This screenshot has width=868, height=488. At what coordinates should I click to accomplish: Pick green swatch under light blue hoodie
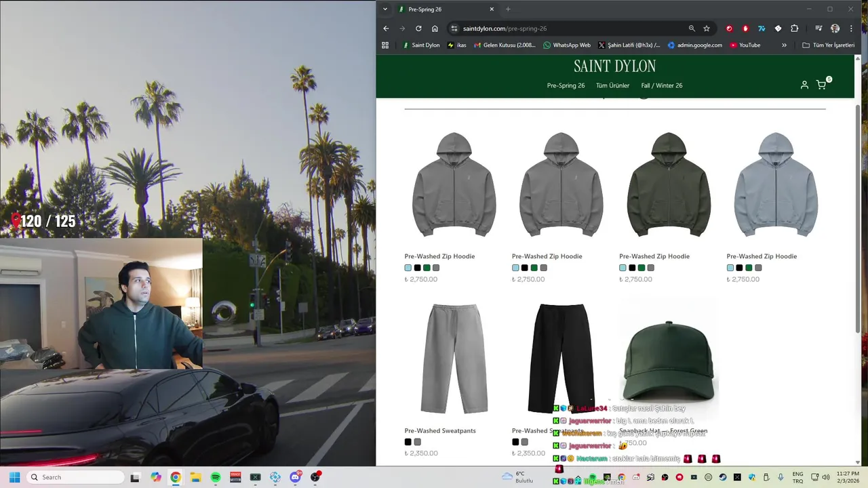click(x=749, y=268)
